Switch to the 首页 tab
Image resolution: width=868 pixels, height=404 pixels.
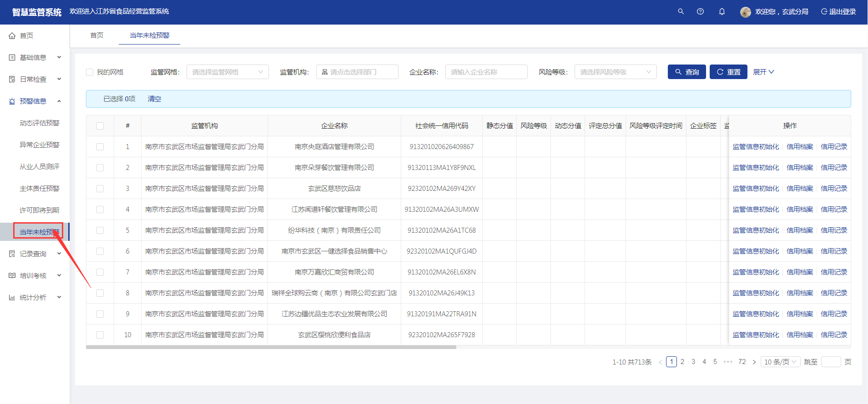[x=96, y=35]
